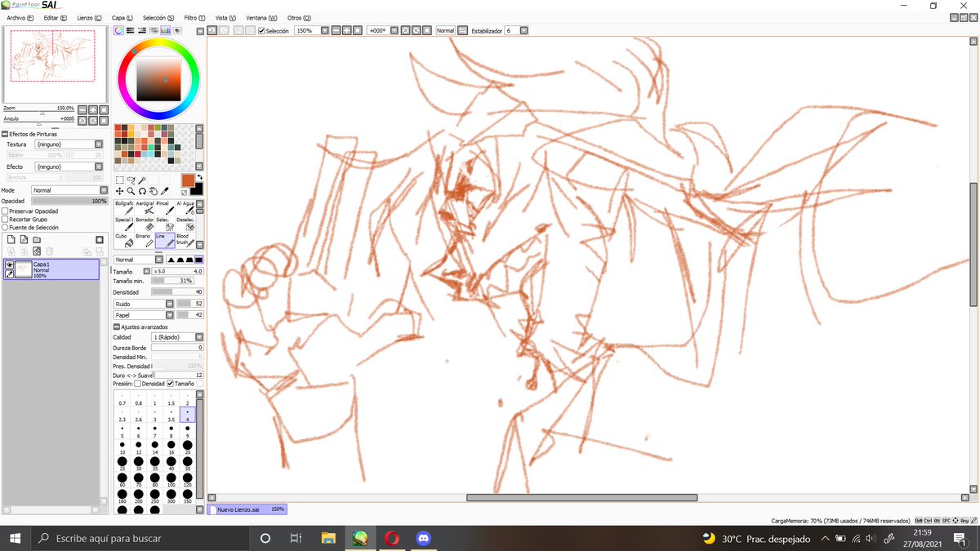Select the Al Agua watercolor tool
Image resolution: width=980 pixels, height=551 pixels.
(186, 207)
